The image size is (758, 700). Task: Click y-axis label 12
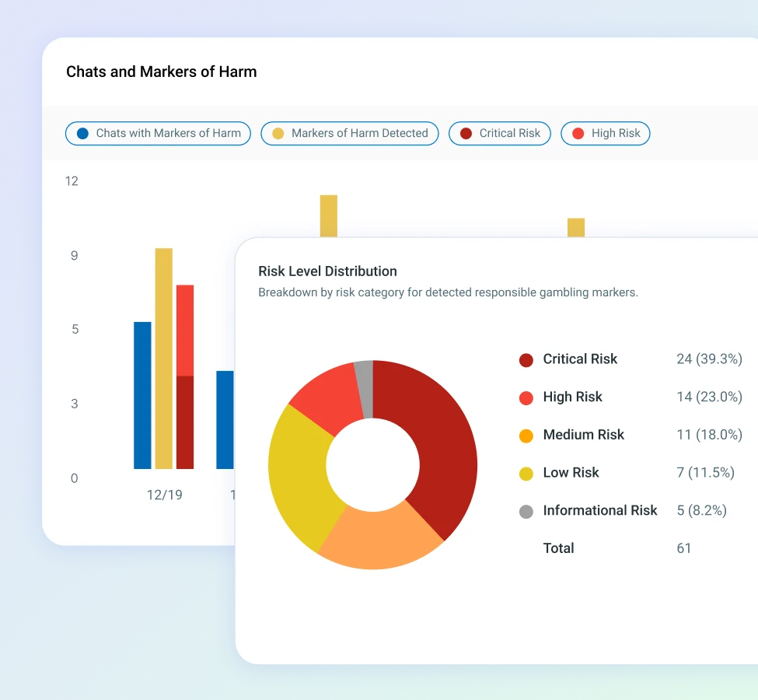pos(72,181)
